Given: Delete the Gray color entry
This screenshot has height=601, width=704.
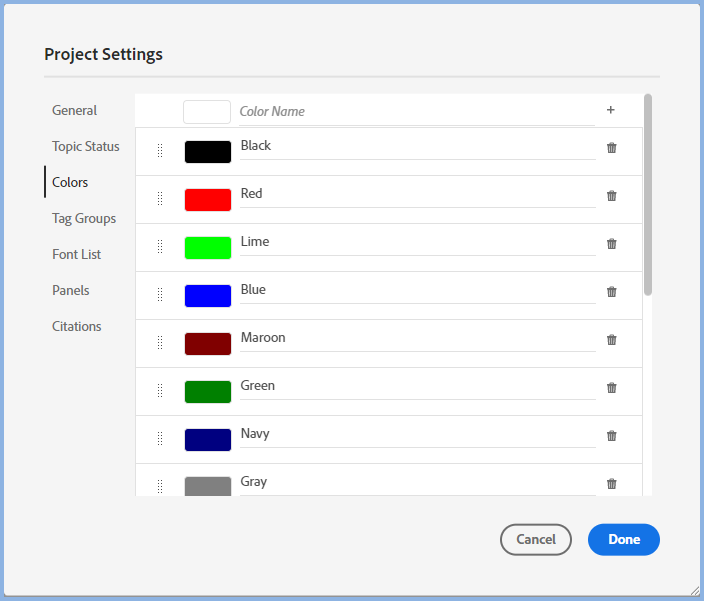Looking at the screenshot, I should (612, 484).
